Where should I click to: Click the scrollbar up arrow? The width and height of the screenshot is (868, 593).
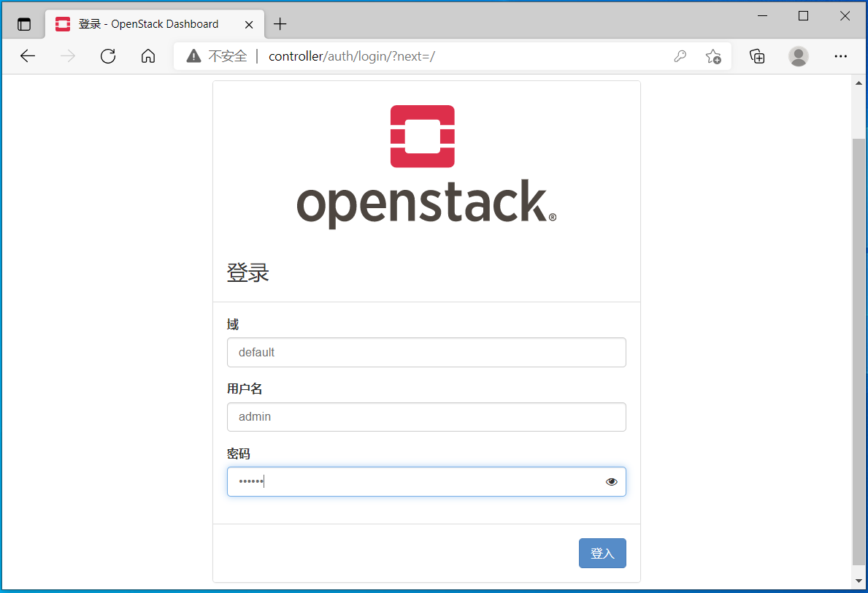click(x=859, y=83)
